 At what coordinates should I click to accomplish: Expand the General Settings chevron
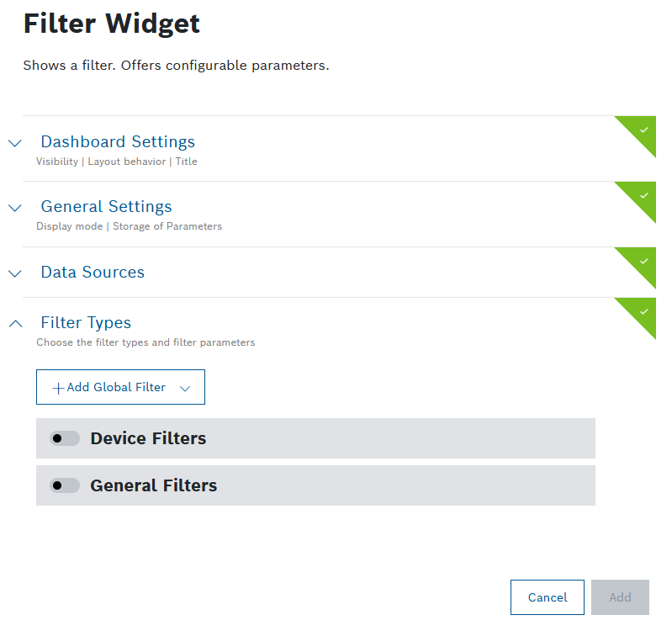[15, 208]
